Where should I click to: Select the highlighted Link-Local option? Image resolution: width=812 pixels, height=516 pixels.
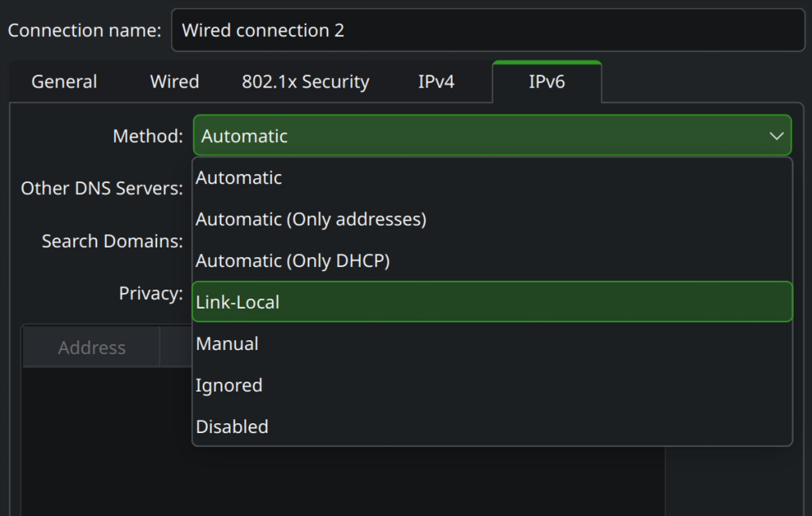491,302
